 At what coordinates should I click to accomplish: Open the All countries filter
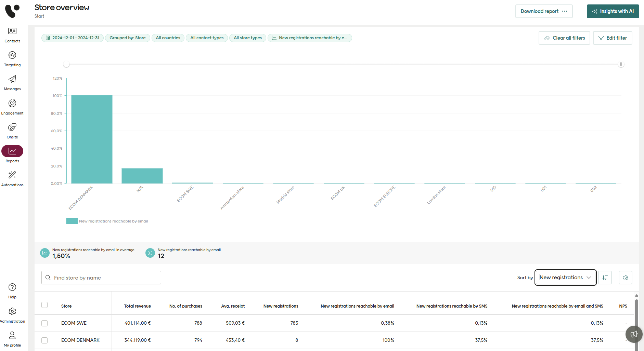pyautogui.click(x=168, y=38)
